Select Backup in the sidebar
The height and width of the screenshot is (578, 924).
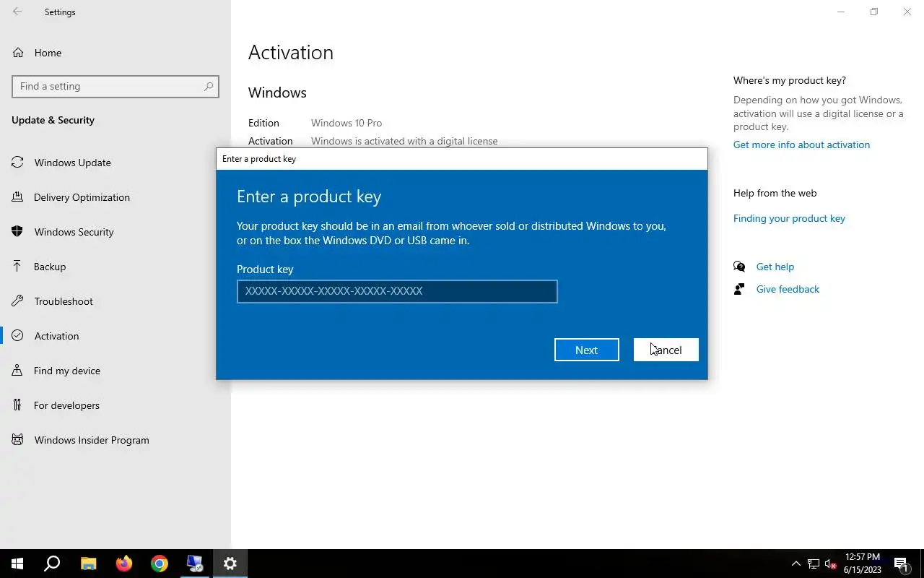pyautogui.click(x=115, y=267)
